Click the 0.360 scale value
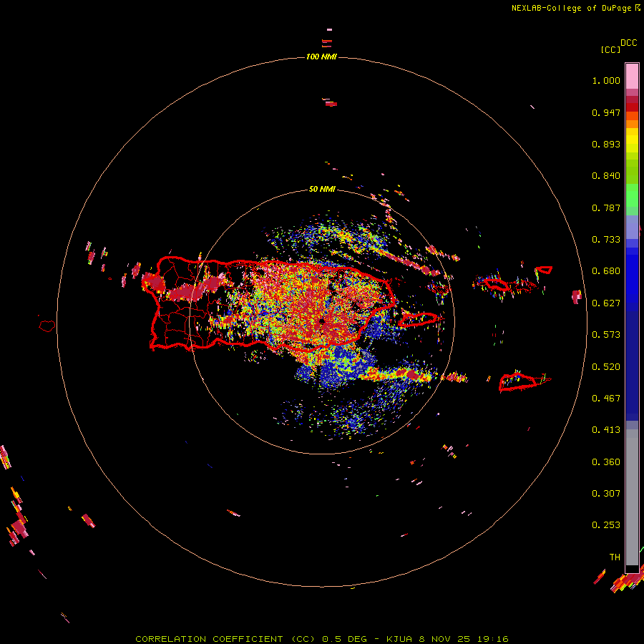The height and width of the screenshot is (644, 644). pyautogui.click(x=606, y=462)
